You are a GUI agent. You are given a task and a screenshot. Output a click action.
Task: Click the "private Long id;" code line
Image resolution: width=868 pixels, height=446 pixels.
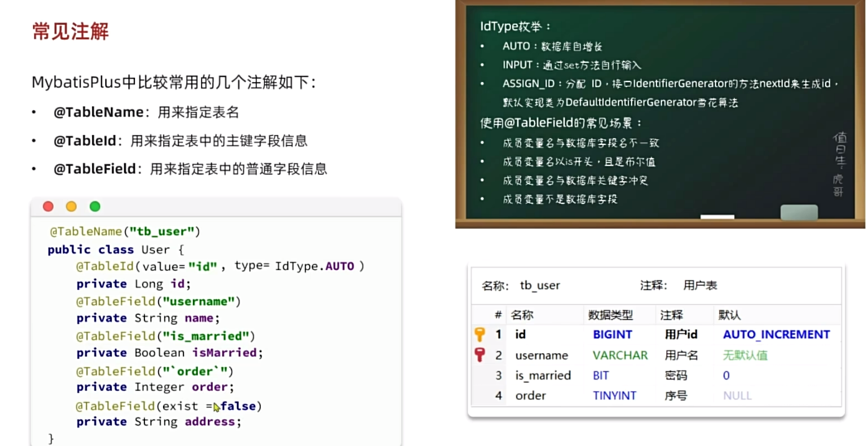pyautogui.click(x=133, y=284)
